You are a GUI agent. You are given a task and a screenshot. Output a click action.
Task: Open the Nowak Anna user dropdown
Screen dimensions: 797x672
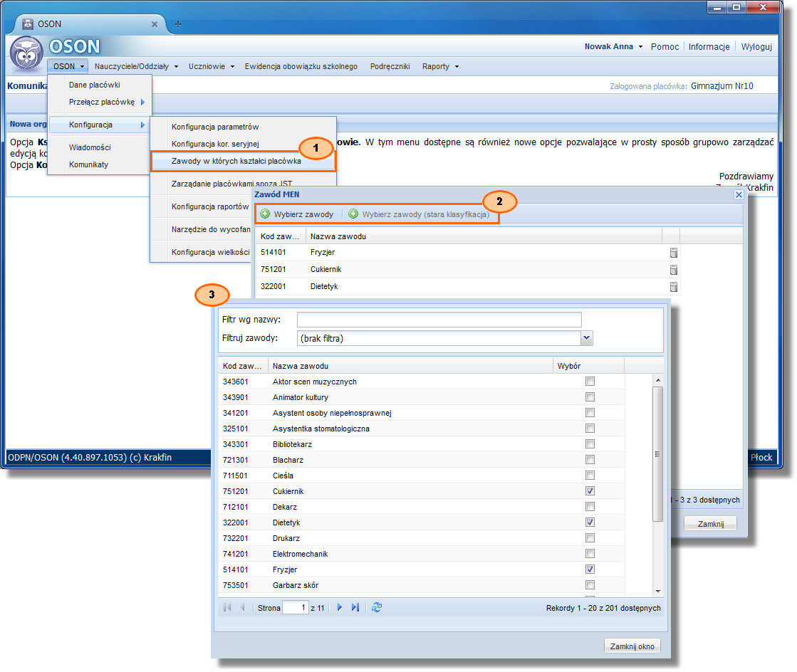pos(613,47)
